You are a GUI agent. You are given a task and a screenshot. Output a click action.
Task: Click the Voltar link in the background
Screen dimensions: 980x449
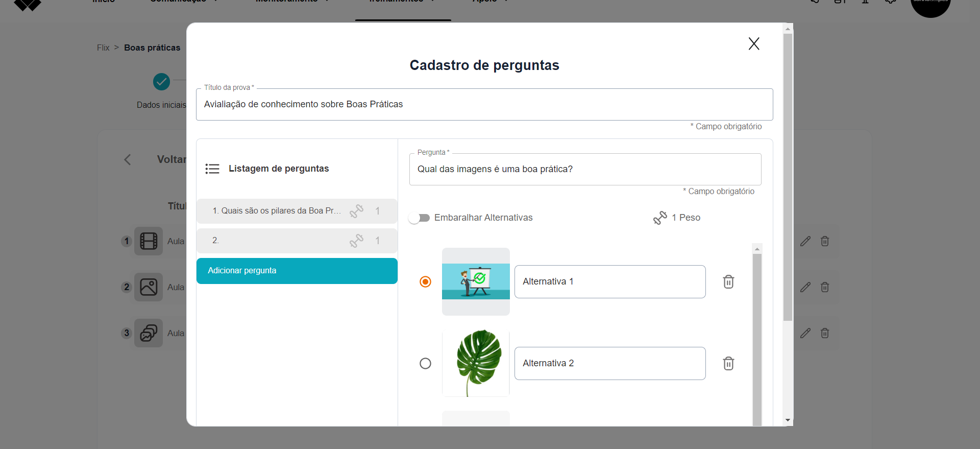click(x=171, y=159)
